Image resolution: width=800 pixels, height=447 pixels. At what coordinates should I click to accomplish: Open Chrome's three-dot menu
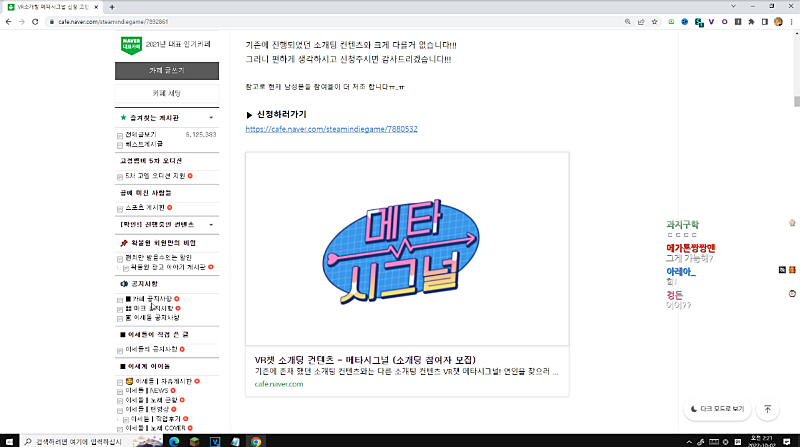pyautogui.click(x=791, y=22)
